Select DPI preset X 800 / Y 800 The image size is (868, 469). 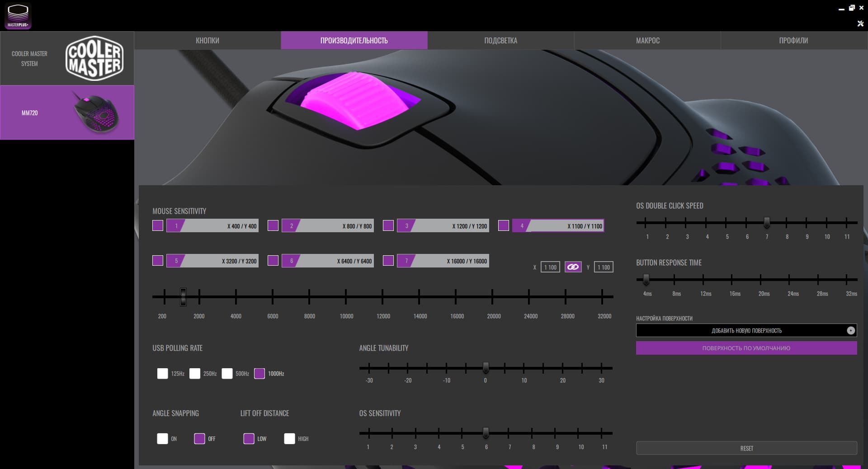coord(328,225)
